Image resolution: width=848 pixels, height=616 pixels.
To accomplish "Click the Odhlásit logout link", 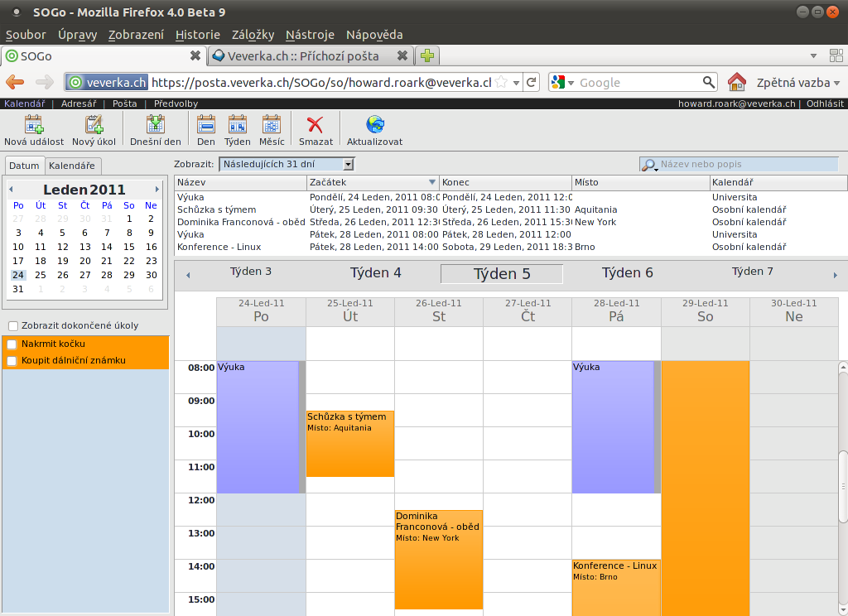I will 825,103.
